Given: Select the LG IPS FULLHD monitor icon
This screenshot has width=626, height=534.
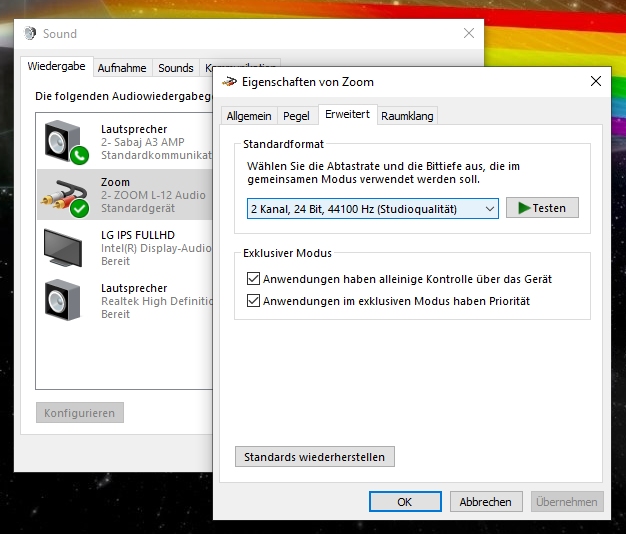Looking at the screenshot, I should [x=63, y=247].
